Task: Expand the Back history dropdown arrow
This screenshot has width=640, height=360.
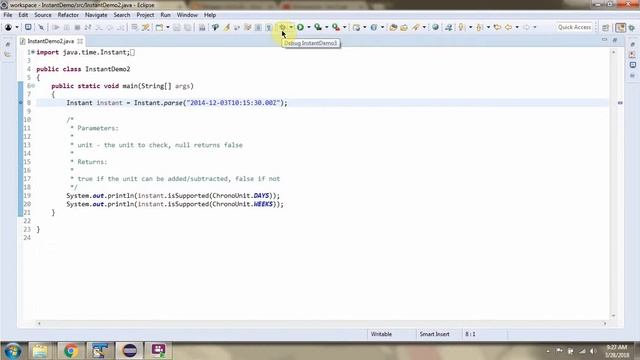Action: tap(517, 27)
